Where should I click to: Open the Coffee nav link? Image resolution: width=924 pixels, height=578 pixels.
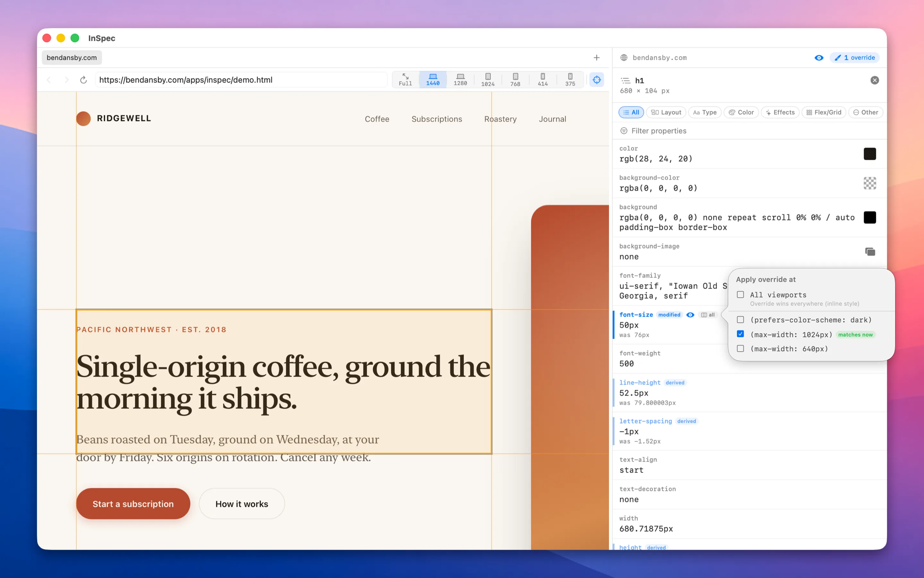[377, 119]
